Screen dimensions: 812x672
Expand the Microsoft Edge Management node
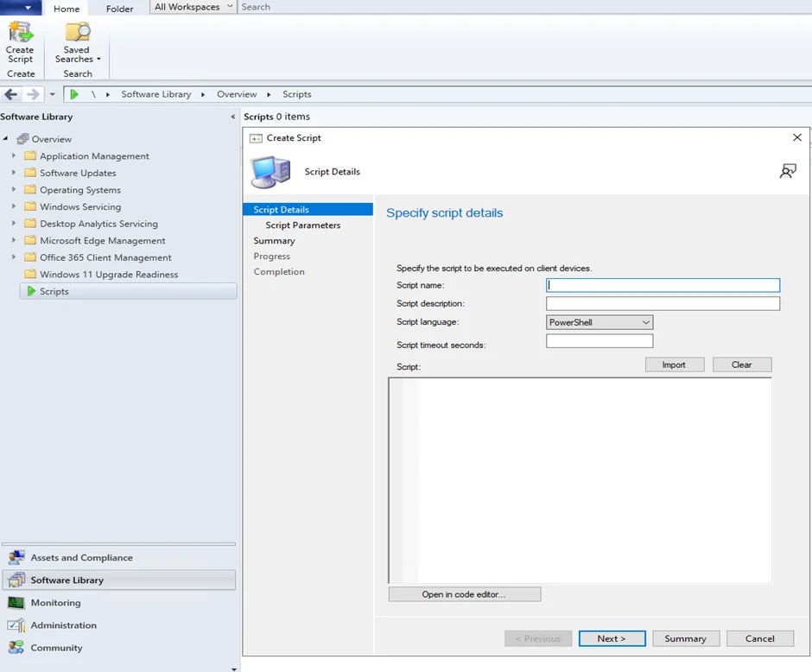point(14,240)
